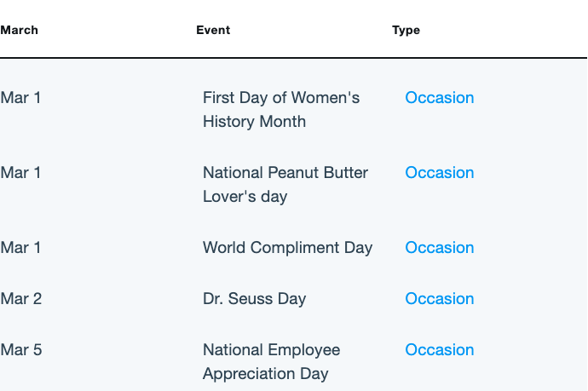Viewport: 588px width, 391px height.
Task: Follow the Occasion link for World Compliment Day
Action: (439, 248)
